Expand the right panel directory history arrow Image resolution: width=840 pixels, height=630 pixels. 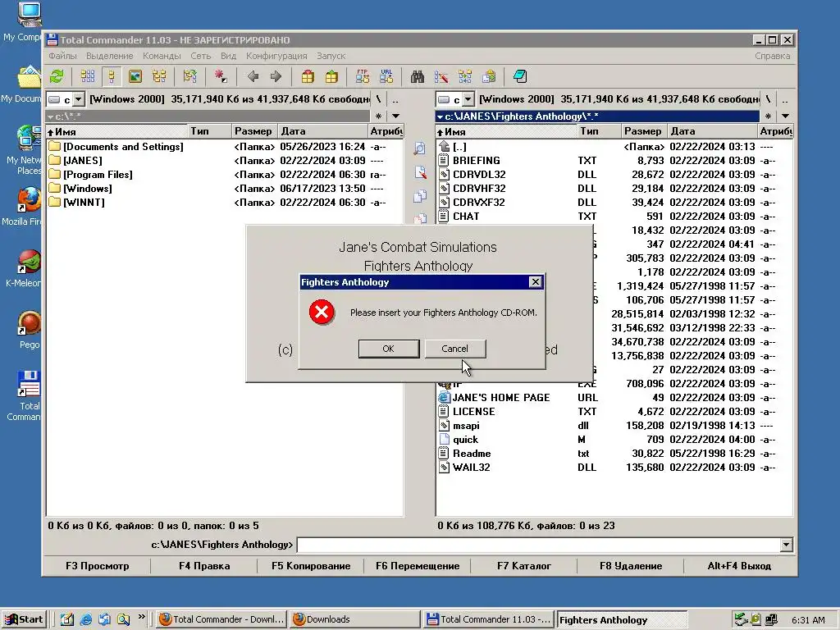(x=785, y=116)
